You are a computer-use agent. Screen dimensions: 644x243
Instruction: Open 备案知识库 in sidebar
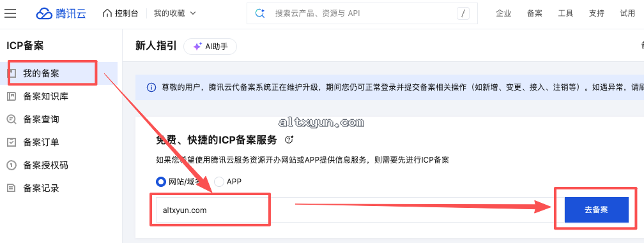[x=59, y=97]
